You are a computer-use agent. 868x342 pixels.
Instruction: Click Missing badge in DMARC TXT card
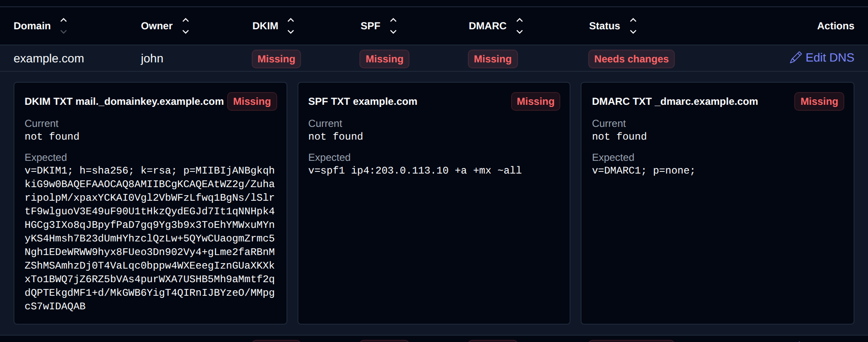tap(819, 101)
